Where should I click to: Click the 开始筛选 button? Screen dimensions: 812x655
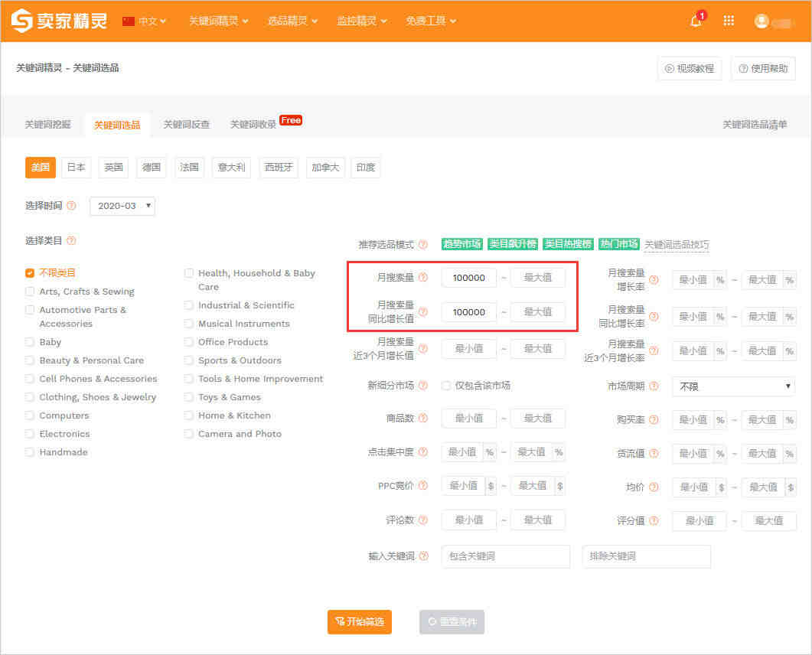(360, 622)
